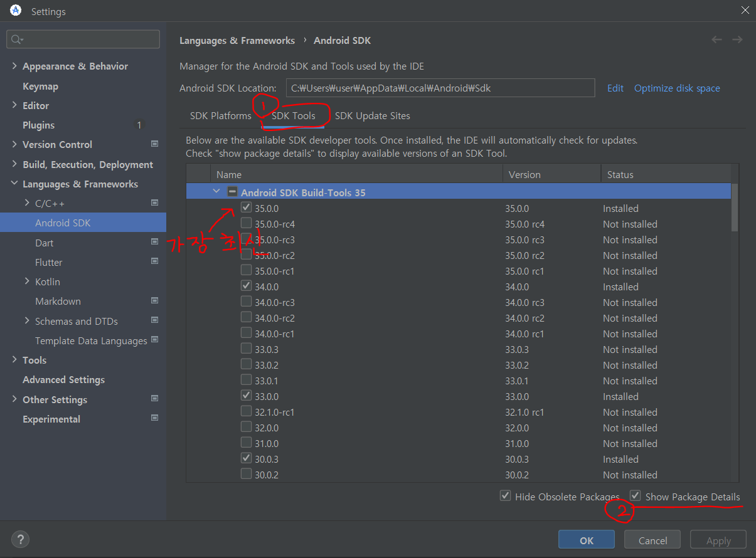The image size is (756, 558).
Task: Toggle Show Package Details checkbox
Action: click(x=636, y=496)
